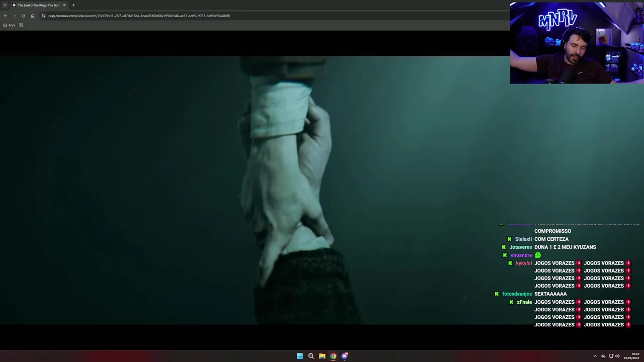The width and height of the screenshot is (644, 362).
Task: Expand the system tray hidden icons
Action: (595, 356)
